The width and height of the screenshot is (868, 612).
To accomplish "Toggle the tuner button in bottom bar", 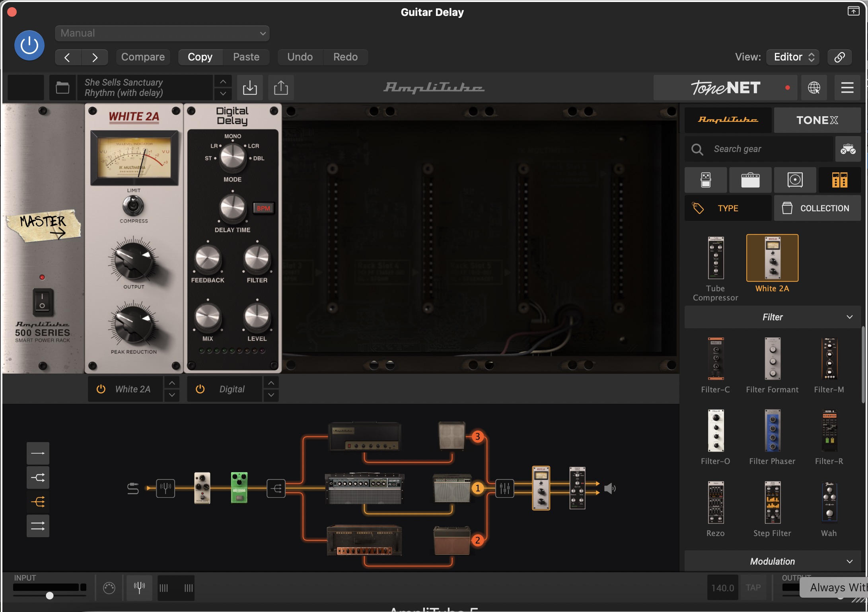I will tap(139, 588).
